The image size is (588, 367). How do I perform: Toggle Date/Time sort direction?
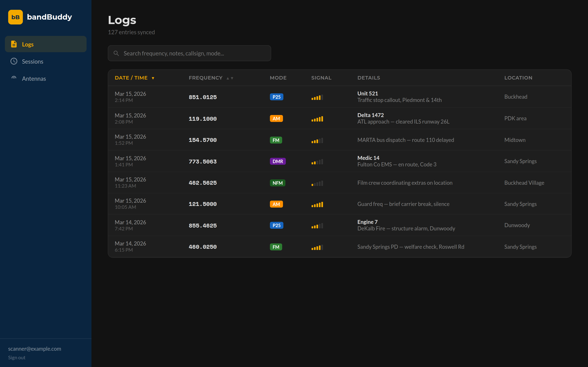(x=153, y=78)
